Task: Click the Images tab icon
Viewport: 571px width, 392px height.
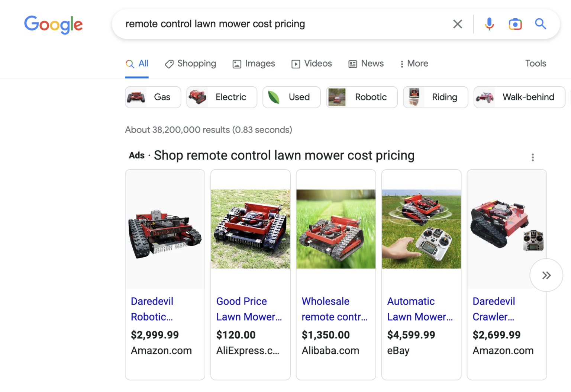Action: click(236, 64)
